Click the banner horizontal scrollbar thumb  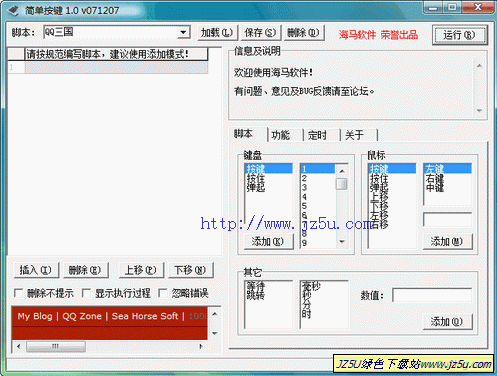click(56, 346)
